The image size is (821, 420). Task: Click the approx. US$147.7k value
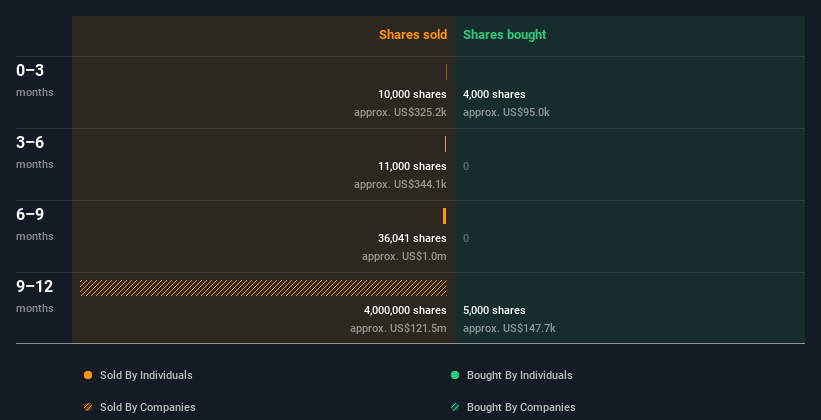click(x=509, y=328)
